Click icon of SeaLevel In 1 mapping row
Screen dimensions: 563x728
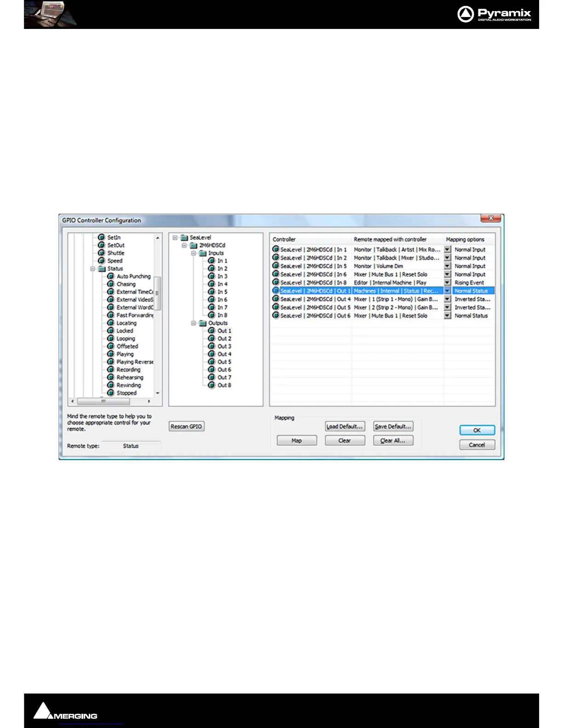pos(276,249)
